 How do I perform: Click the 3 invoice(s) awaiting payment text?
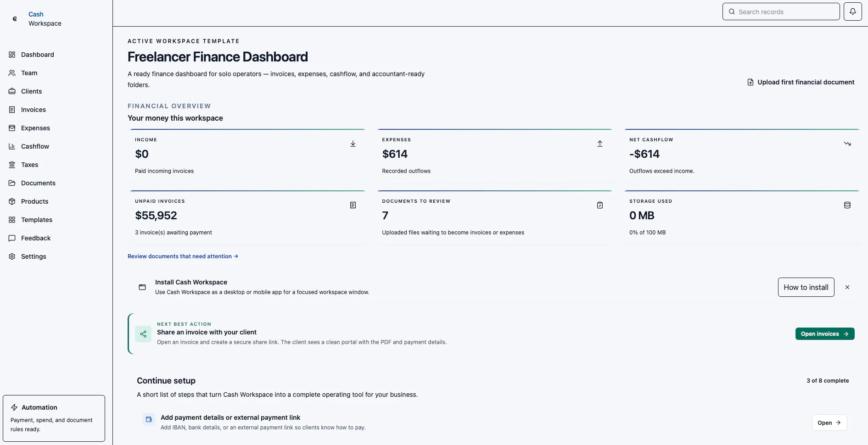(x=174, y=233)
